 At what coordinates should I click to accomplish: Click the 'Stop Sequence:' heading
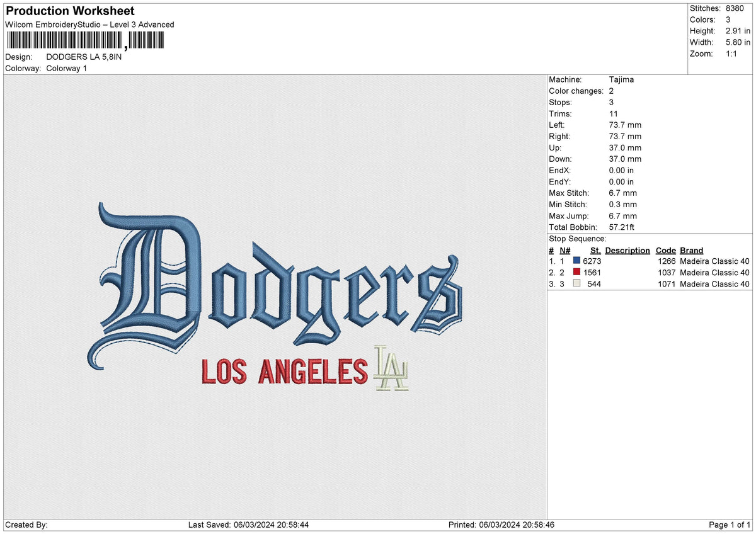coord(578,239)
